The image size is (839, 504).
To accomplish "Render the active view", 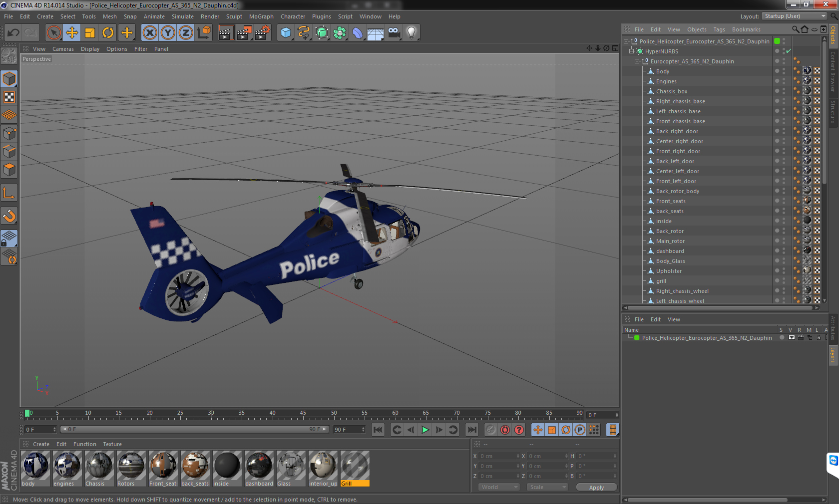I will click(x=226, y=33).
